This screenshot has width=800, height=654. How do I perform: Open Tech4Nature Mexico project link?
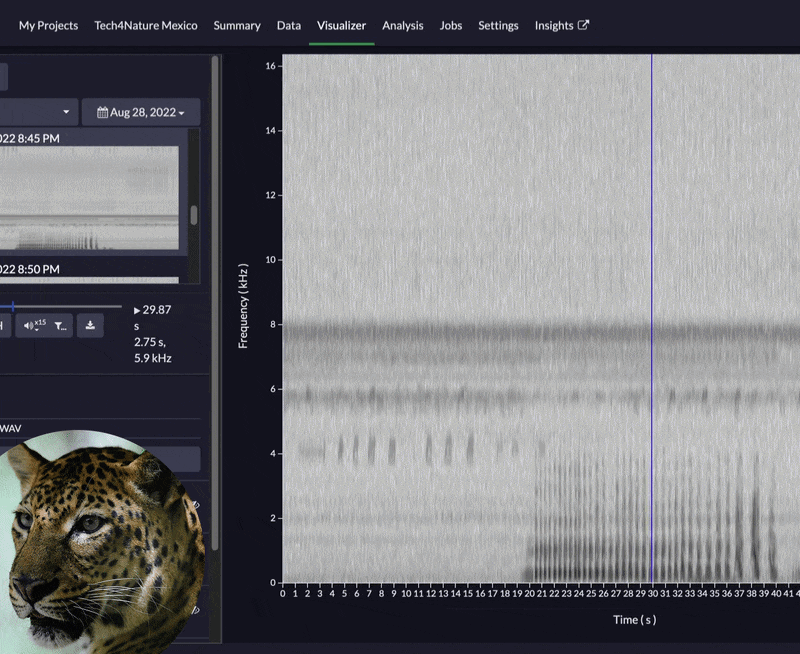tap(146, 25)
